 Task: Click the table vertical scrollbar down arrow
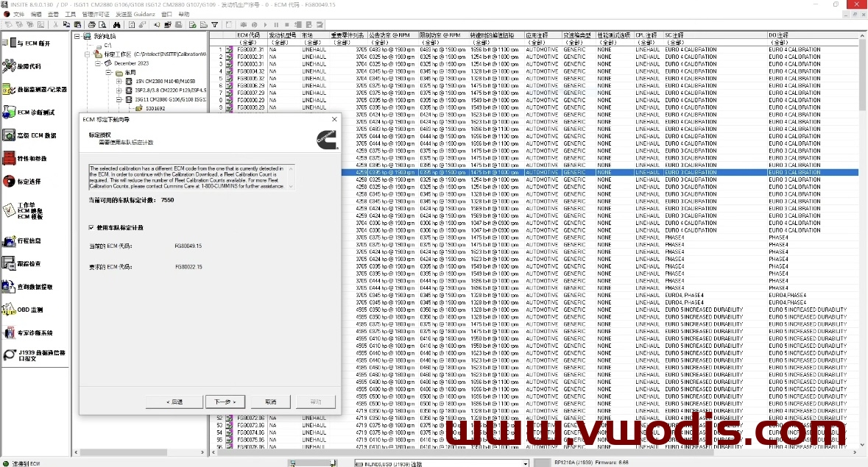tap(862, 445)
